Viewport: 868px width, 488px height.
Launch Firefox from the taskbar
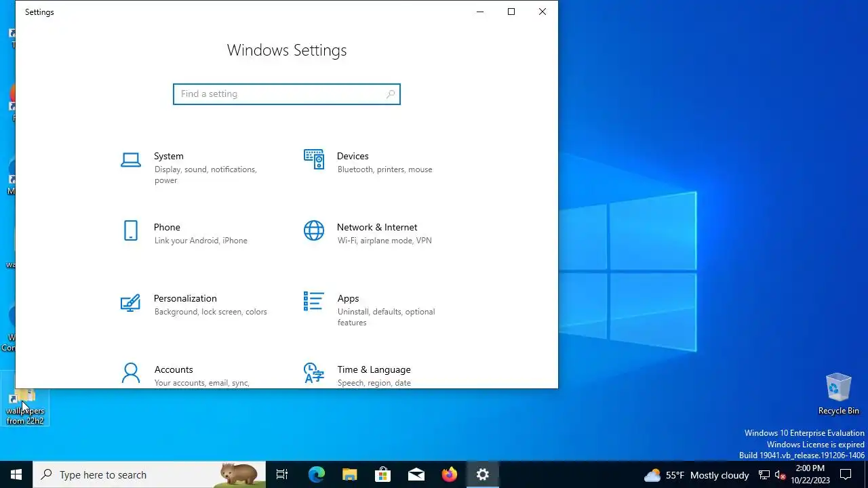click(450, 474)
